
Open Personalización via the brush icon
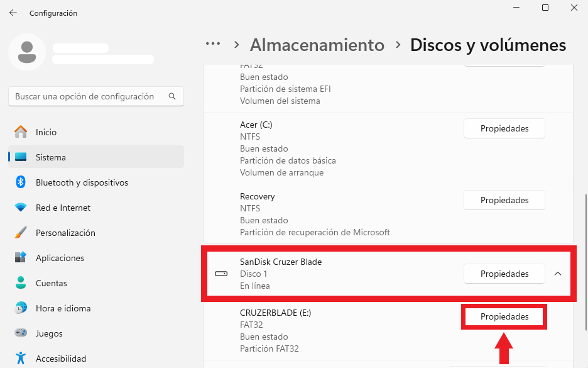21,233
